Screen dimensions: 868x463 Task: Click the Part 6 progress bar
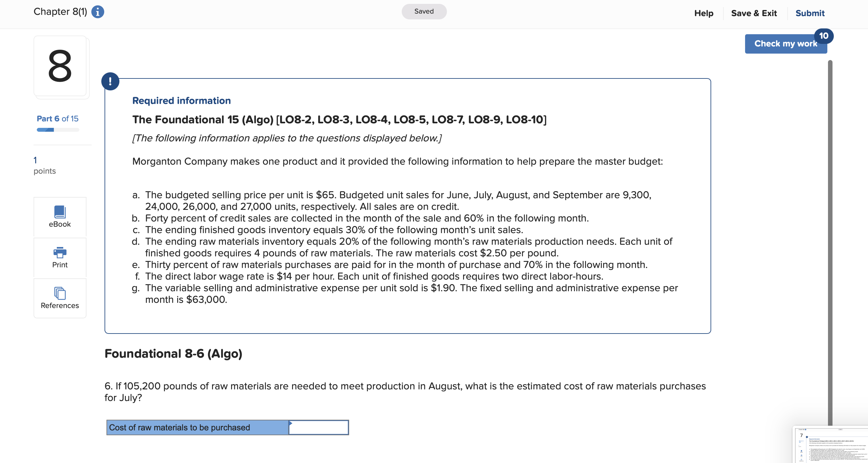[x=57, y=129]
